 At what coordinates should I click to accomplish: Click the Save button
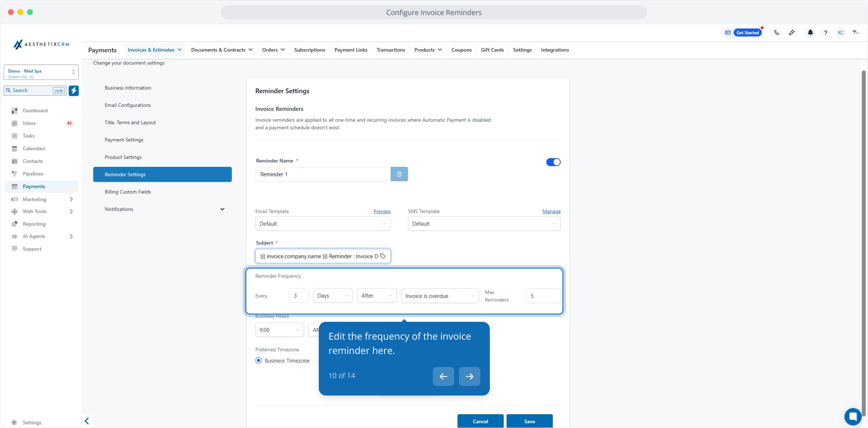tap(529, 421)
